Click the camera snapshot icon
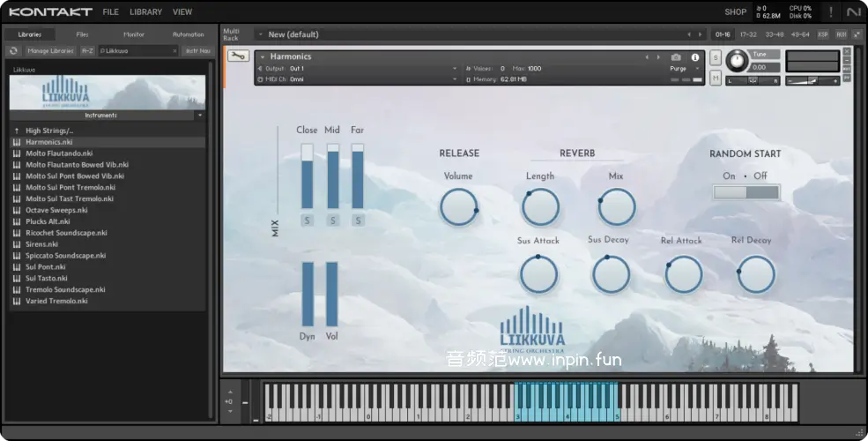 click(x=676, y=57)
